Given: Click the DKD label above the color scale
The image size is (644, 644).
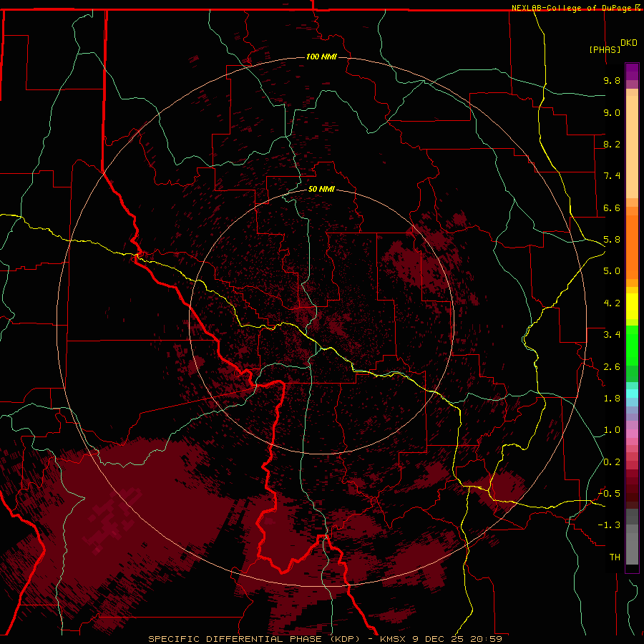Looking at the screenshot, I should click(629, 43).
